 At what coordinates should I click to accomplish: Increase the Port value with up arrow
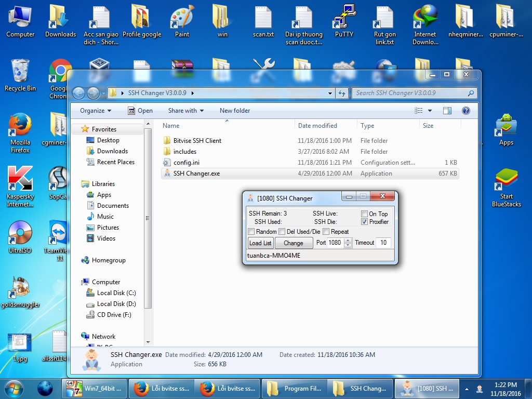[x=348, y=241]
